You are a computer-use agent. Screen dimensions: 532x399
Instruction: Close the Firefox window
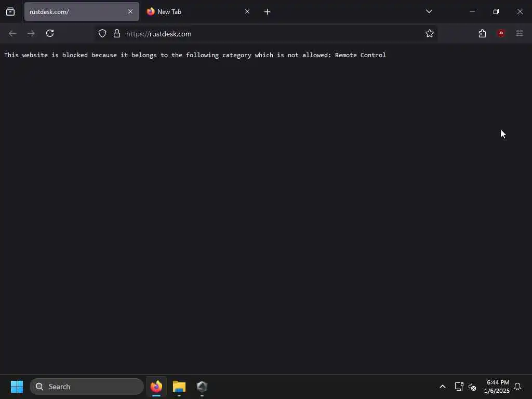tap(520, 11)
